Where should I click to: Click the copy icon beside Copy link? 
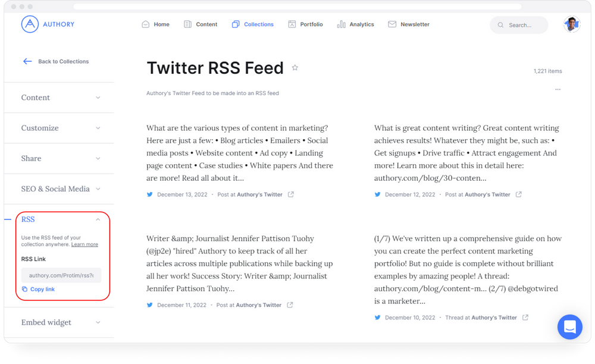pyautogui.click(x=24, y=289)
